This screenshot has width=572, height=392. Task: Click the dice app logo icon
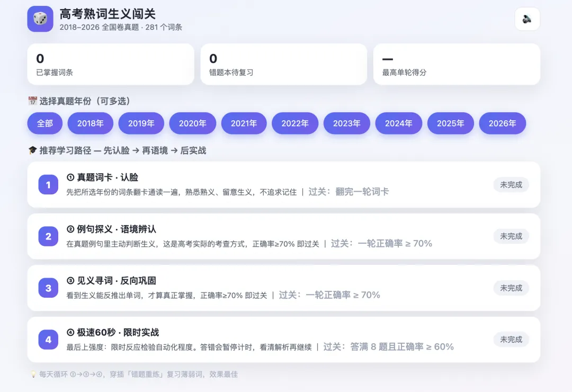coord(40,19)
